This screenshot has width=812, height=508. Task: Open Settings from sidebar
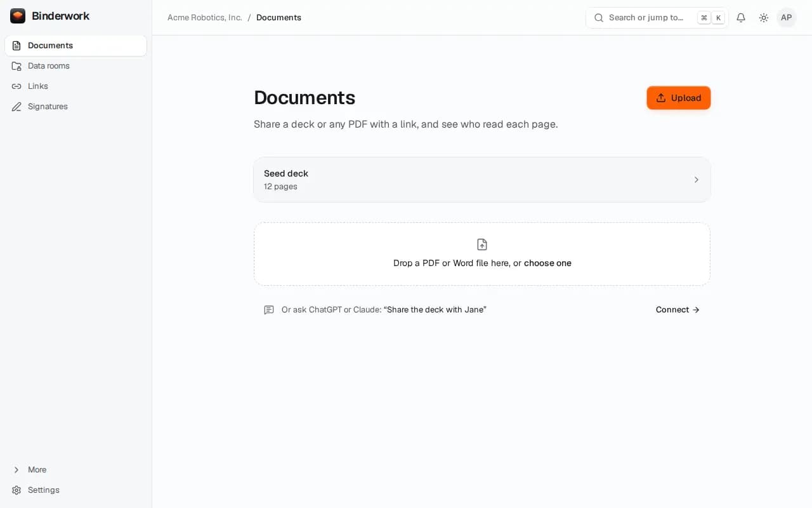(75, 490)
